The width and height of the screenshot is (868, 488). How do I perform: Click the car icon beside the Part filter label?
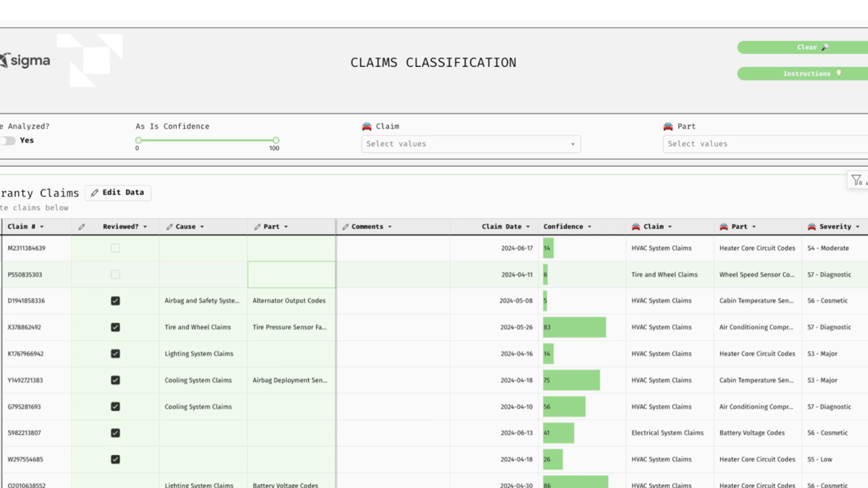click(668, 126)
